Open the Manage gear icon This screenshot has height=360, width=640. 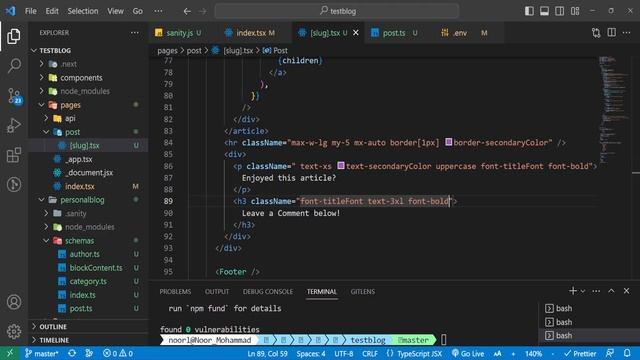[x=14, y=331]
